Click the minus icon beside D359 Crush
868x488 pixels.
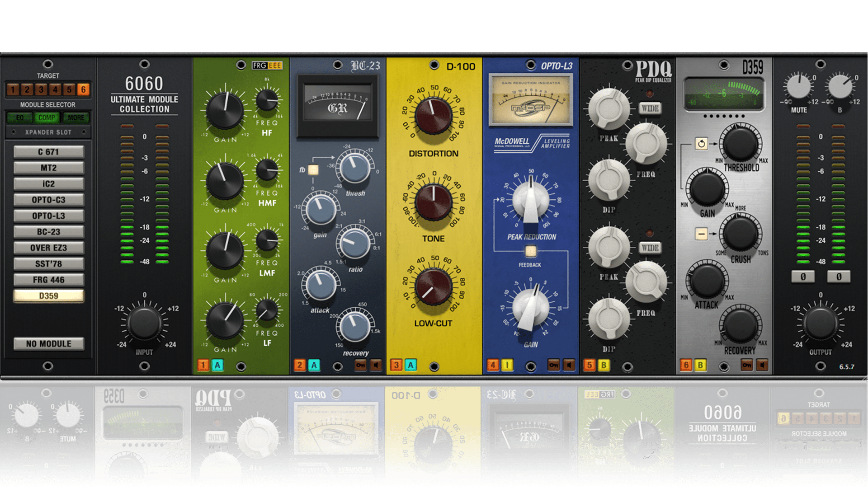tap(701, 234)
